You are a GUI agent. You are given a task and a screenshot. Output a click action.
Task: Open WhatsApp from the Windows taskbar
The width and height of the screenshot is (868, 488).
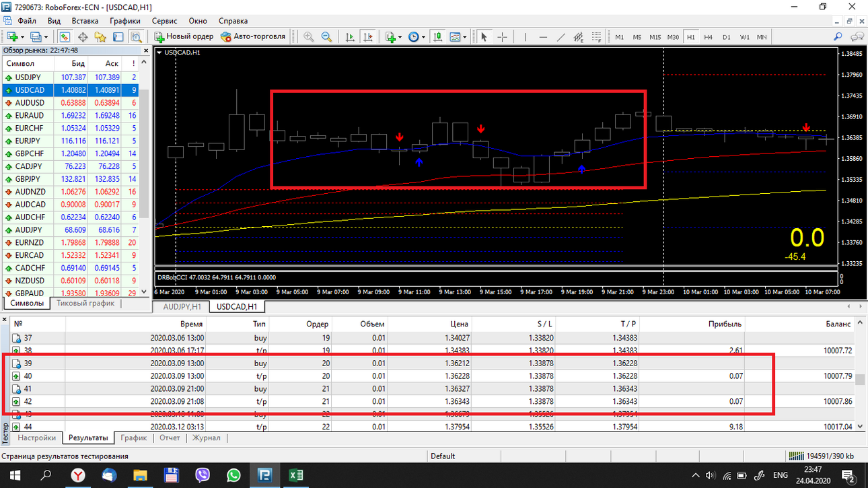[x=233, y=475]
